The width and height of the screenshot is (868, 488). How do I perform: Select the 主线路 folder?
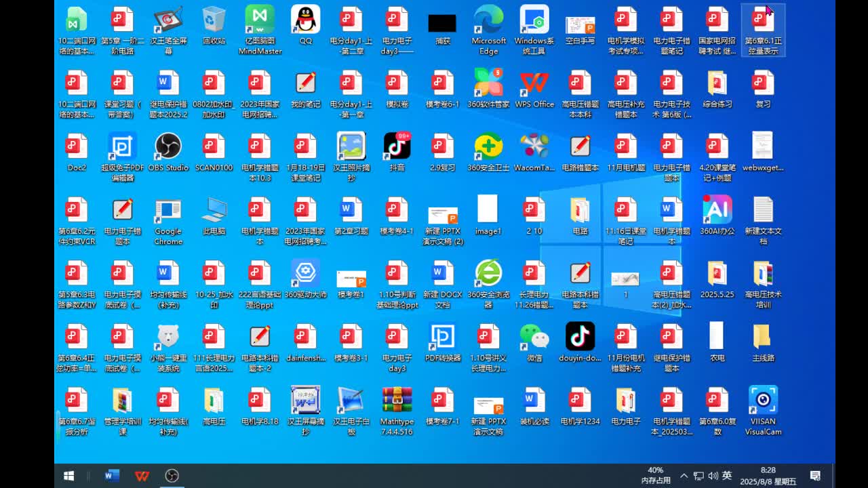(763, 343)
